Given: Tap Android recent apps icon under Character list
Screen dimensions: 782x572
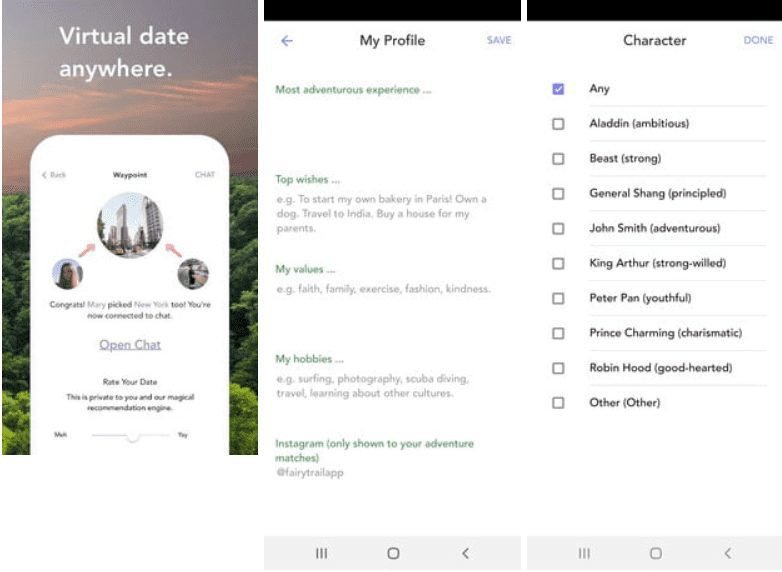Looking at the screenshot, I should pos(584,553).
